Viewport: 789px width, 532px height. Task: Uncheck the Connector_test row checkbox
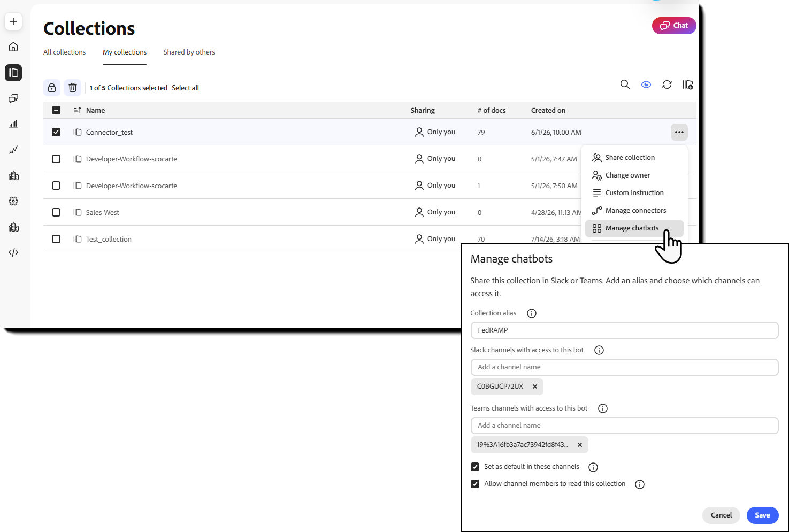[x=56, y=132]
